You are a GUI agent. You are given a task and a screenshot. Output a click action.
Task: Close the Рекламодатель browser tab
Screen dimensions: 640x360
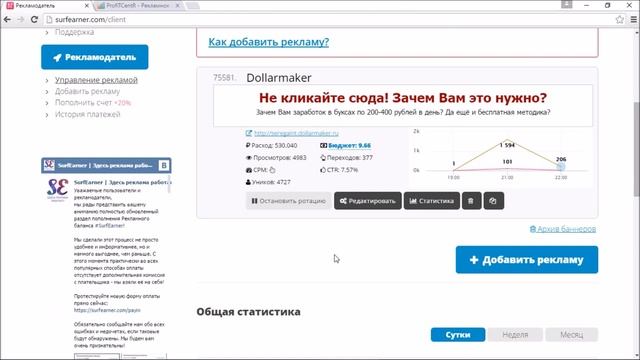tap(87, 6)
